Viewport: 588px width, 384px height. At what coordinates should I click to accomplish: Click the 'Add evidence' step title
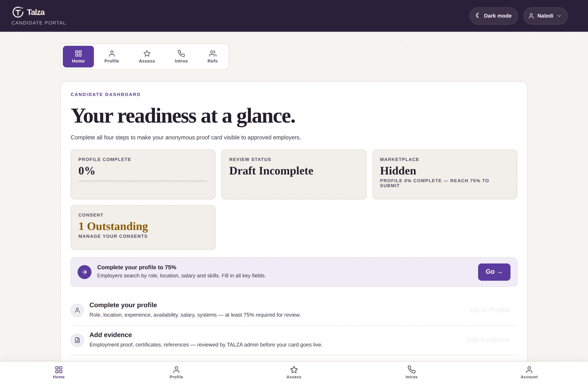(111, 335)
